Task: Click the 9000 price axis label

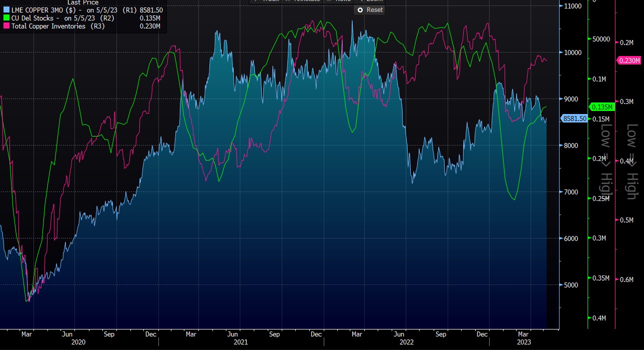Action: (x=571, y=99)
